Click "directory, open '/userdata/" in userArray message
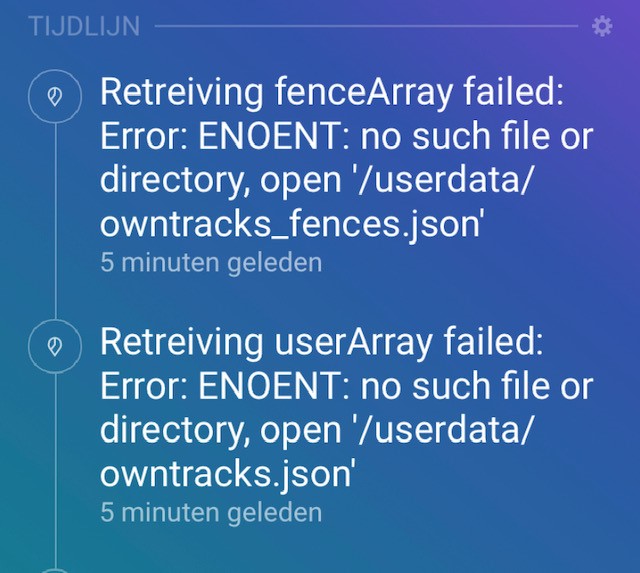 tap(316, 430)
